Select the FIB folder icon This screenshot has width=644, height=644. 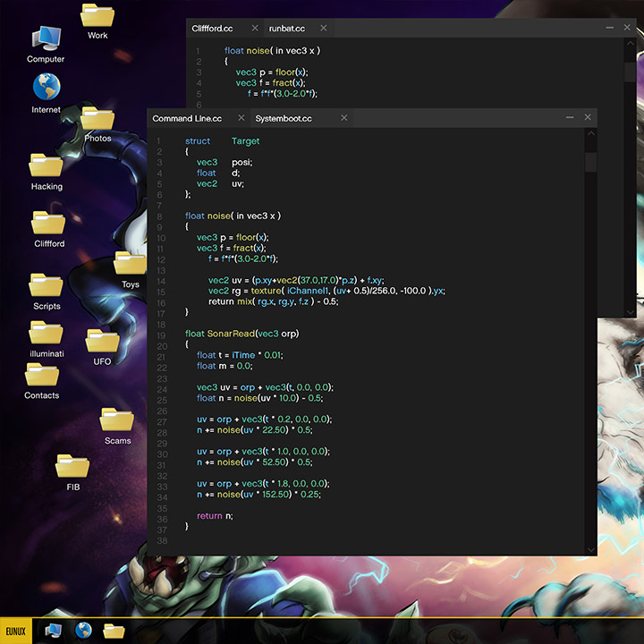click(x=72, y=468)
